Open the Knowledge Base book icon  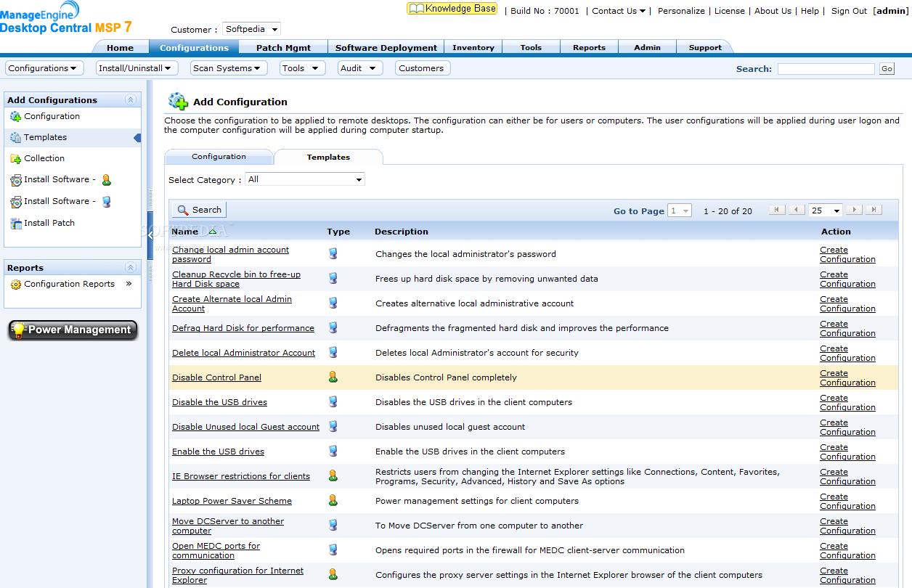tap(415, 9)
